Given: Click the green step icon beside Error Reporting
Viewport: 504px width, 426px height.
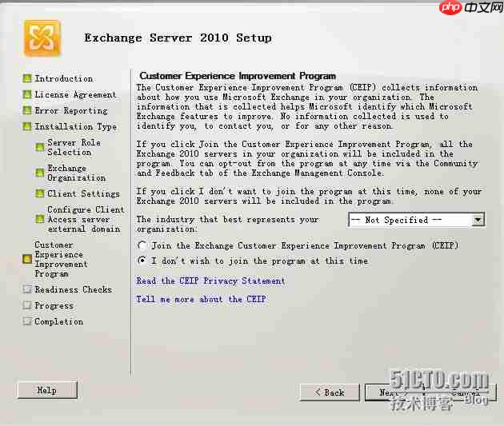Looking at the screenshot, I should tap(27, 110).
